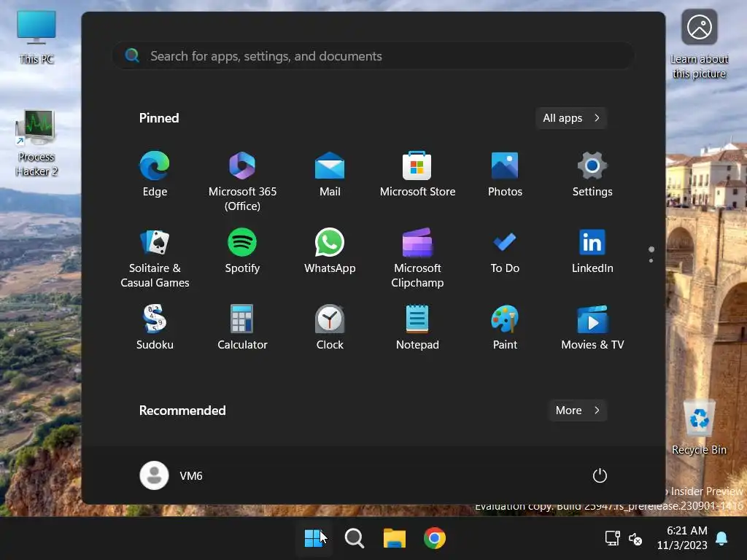The width and height of the screenshot is (747, 560).
Task: Click the muted volume tray icon
Action: click(x=635, y=539)
